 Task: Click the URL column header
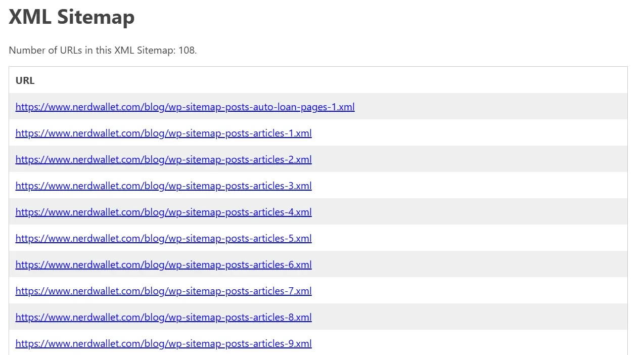point(25,80)
